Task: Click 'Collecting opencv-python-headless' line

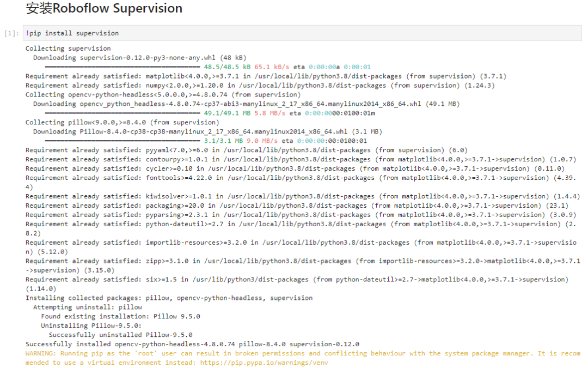Action: click(163, 95)
